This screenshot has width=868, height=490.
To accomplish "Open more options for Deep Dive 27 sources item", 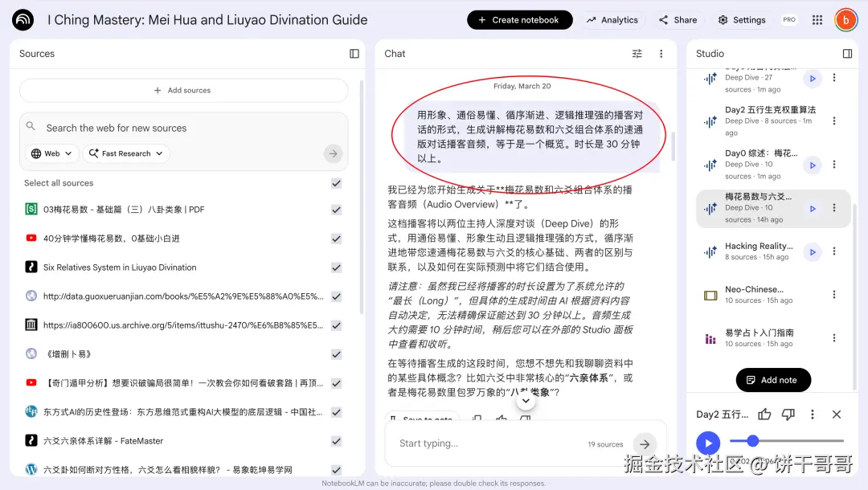I will [x=833, y=77].
